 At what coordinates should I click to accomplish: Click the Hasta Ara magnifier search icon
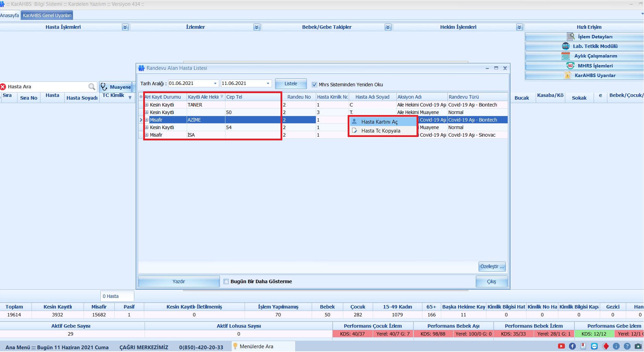(x=92, y=87)
